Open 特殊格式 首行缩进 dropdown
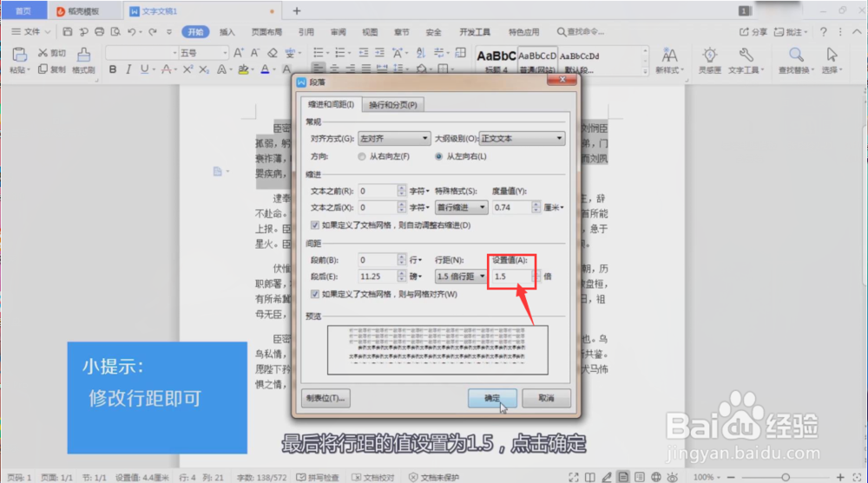Image resolution: width=868 pixels, height=483 pixels. point(461,207)
